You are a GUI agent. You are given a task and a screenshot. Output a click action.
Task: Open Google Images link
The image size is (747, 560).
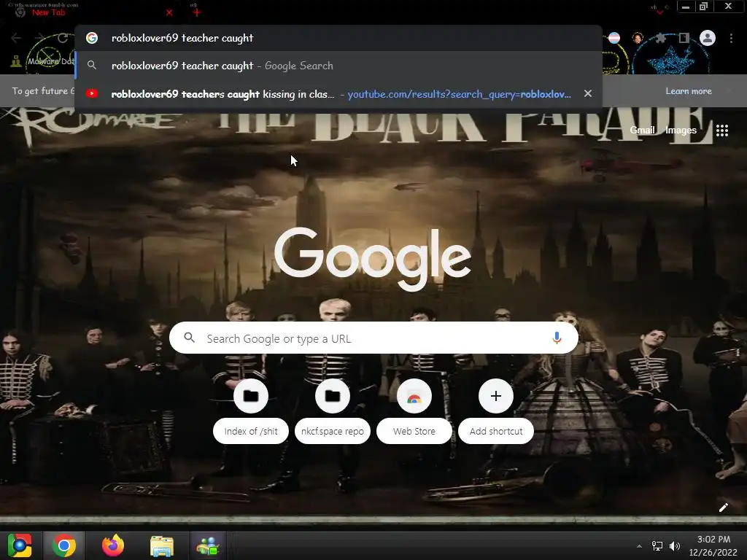[681, 130]
